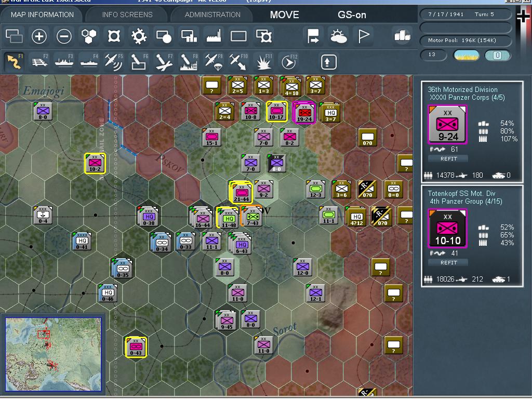Select the F1 move mode icon
Screen dimensions: 532x399
click(14, 62)
